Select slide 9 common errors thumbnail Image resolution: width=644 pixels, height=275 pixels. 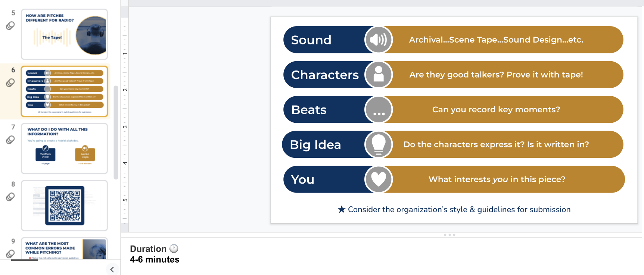point(64,249)
